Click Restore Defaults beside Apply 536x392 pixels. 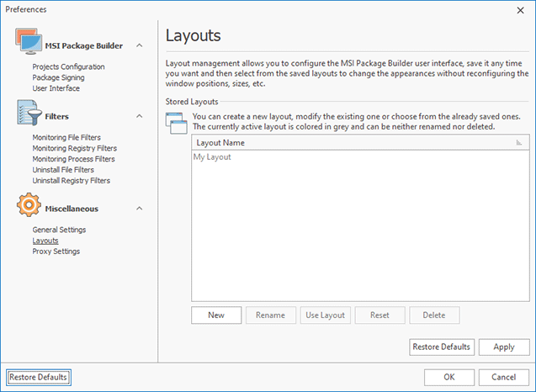click(442, 347)
